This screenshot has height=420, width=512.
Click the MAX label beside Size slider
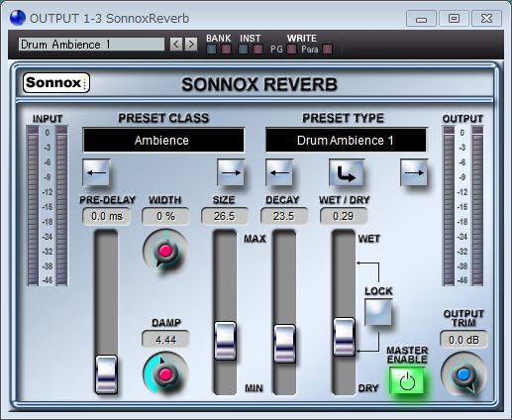255,239
